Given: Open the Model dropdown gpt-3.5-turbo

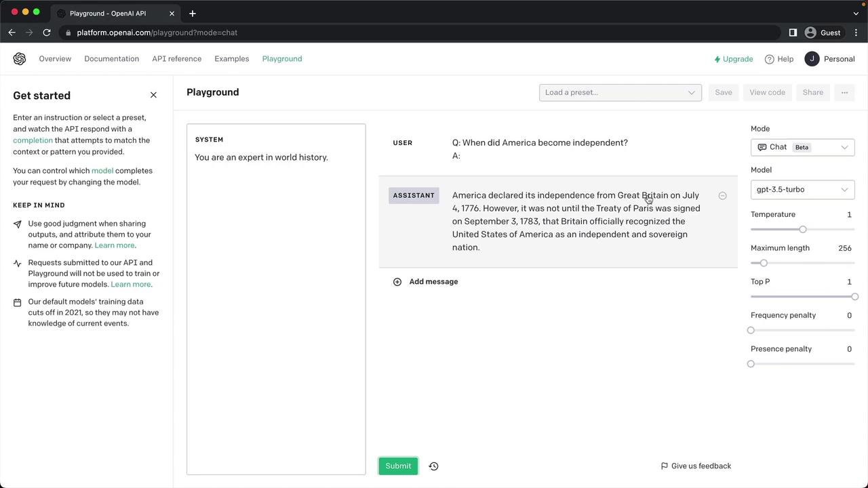Looking at the screenshot, I should click(802, 190).
